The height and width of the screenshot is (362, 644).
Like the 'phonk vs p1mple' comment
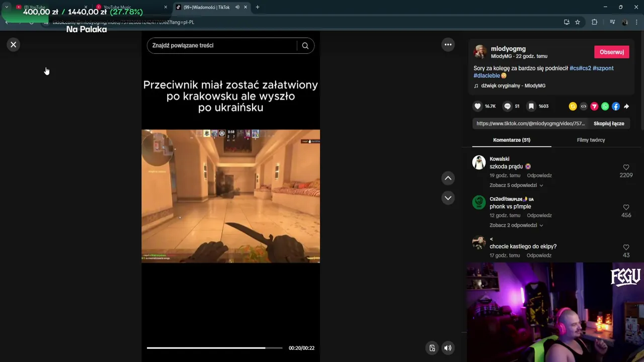pos(626,207)
